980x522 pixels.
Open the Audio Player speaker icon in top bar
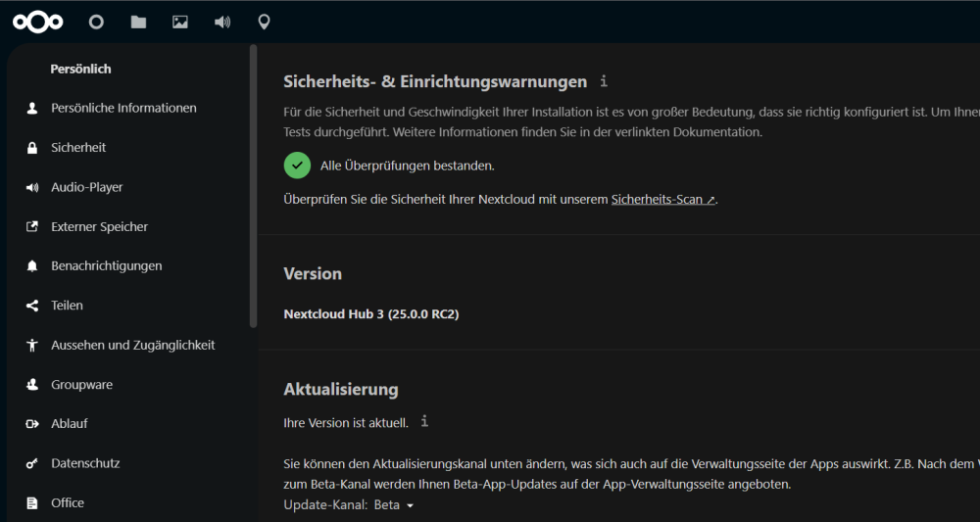click(x=221, y=23)
